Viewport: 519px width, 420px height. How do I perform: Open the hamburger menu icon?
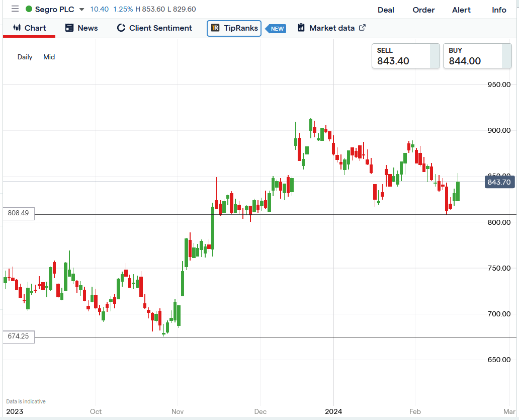(15, 9)
